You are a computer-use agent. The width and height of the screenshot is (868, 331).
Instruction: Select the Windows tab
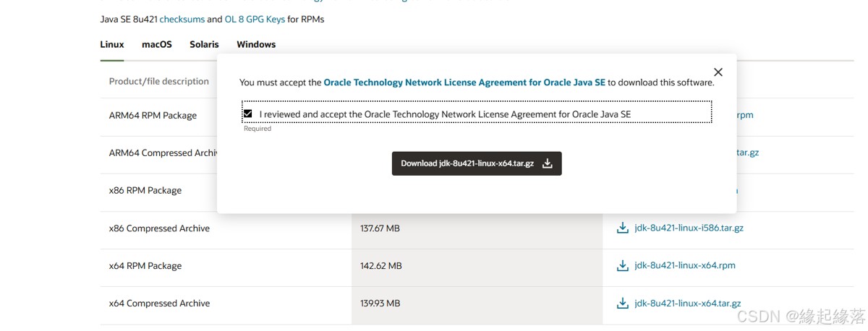(256, 45)
